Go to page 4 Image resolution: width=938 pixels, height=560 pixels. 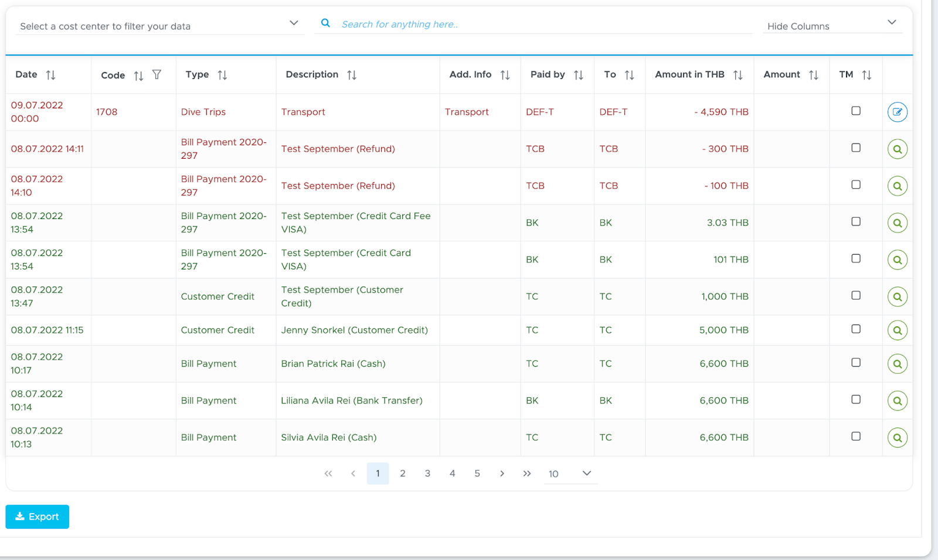click(453, 473)
